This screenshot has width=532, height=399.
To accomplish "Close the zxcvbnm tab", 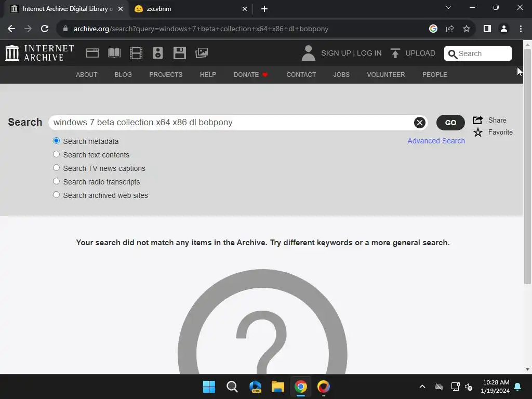I will click(x=245, y=9).
